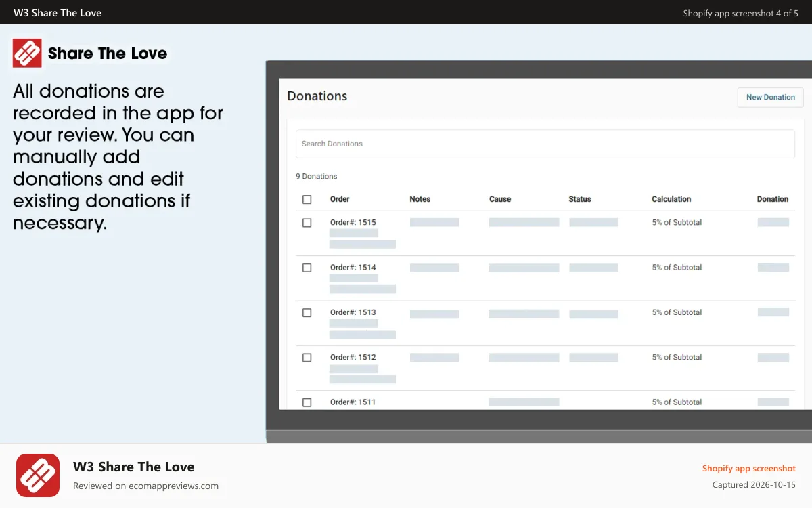
Task: Click 5% of Subtotal for Order 1513
Action: pyautogui.click(x=677, y=312)
